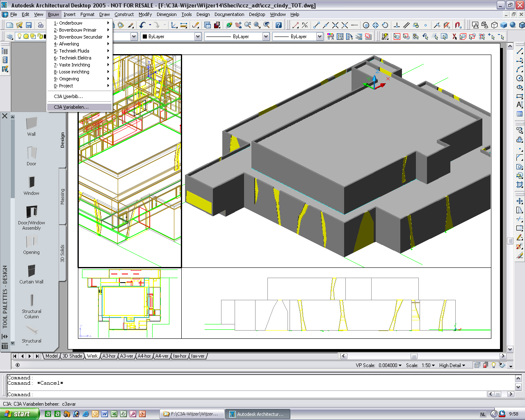
Task: Open the Layer Manager stack icon
Action: [10, 37]
